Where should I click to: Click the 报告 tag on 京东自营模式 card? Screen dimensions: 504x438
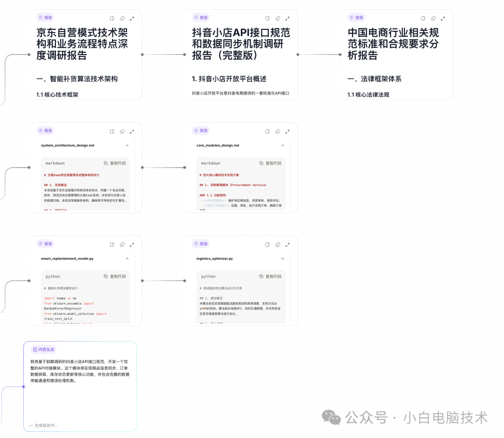click(45, 18)
